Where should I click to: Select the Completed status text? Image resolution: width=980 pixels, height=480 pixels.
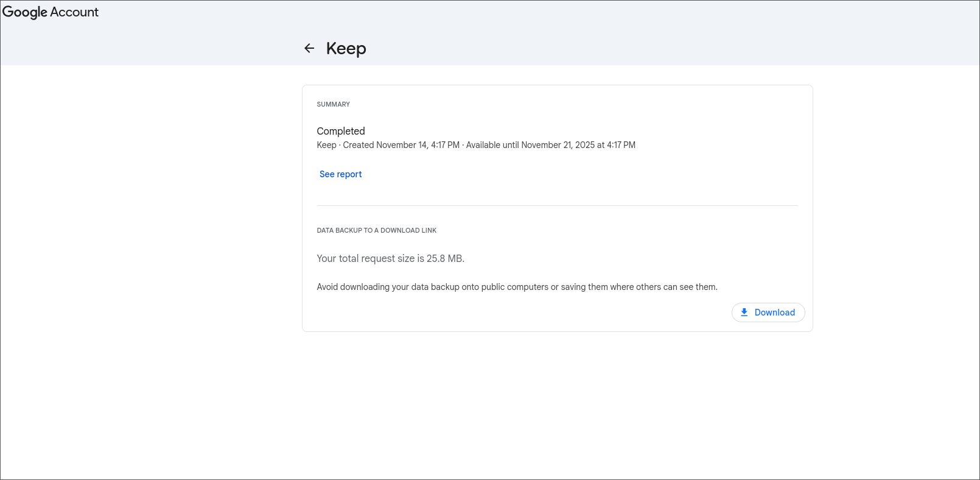341,131
